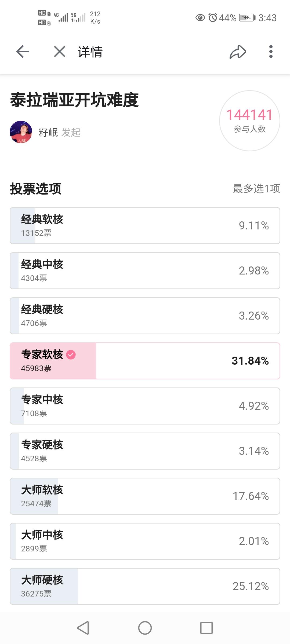Select the 经典中核 vote option
The image size is (290, 644).
[x=145, y=271]
